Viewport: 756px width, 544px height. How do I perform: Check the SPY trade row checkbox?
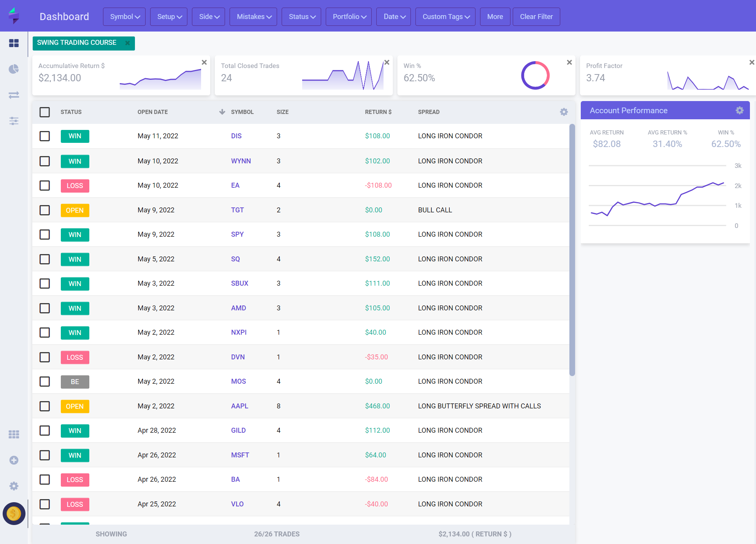(45, 234)
